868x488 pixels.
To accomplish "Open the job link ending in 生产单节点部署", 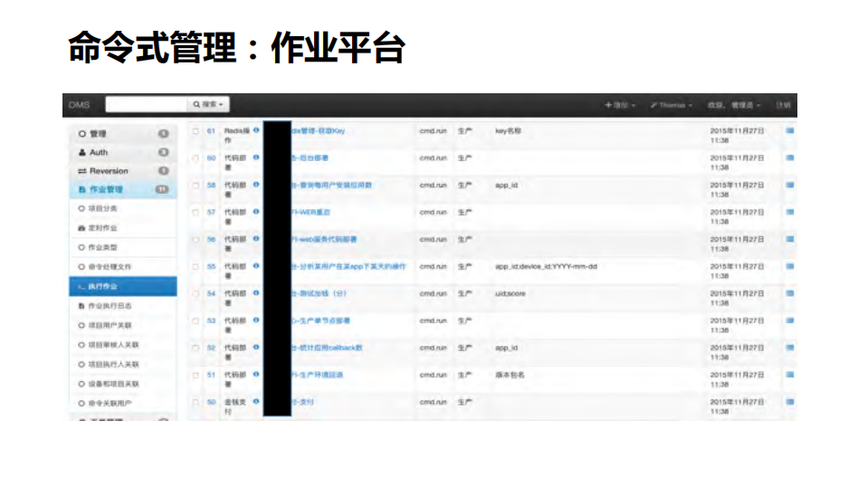I will tap(321, 321).
